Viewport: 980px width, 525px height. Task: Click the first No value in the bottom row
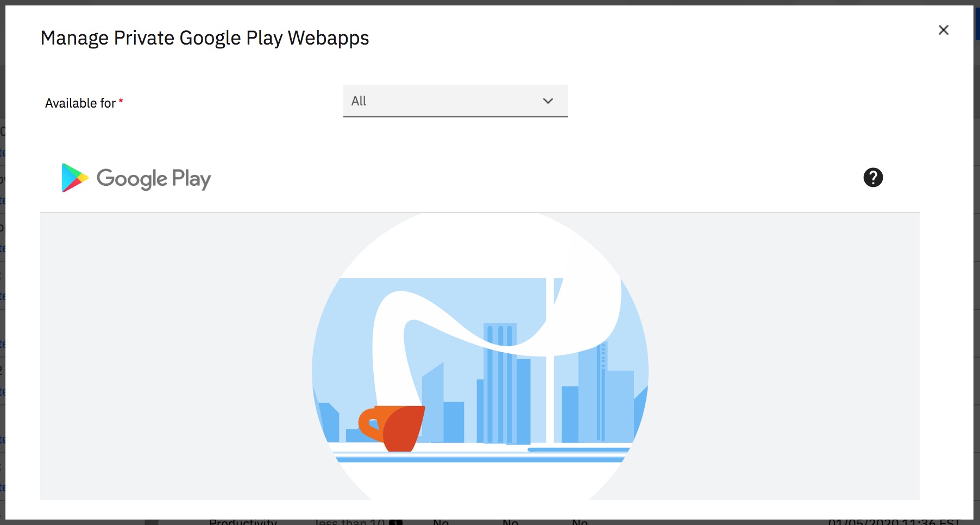tap(441, 522)
